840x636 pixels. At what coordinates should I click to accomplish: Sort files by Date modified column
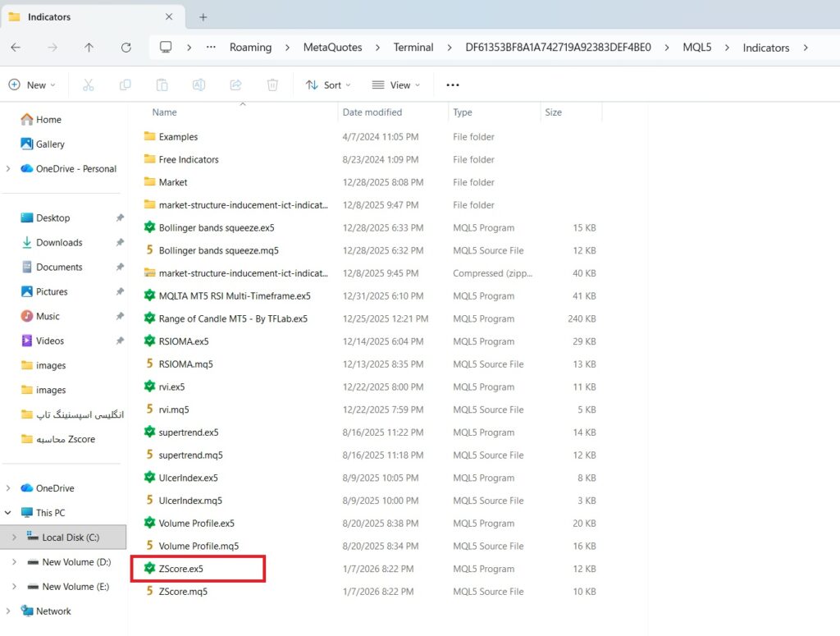(x=372, y=112)
